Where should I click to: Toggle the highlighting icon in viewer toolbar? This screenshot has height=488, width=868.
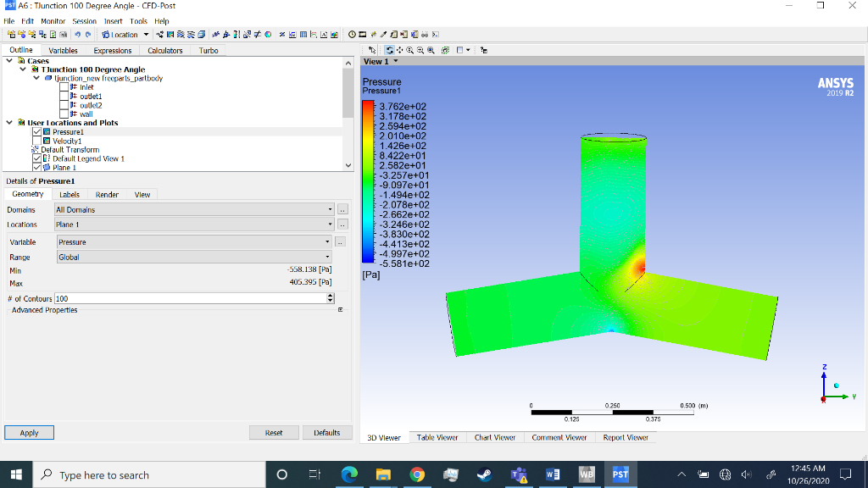tap(445, 50)
